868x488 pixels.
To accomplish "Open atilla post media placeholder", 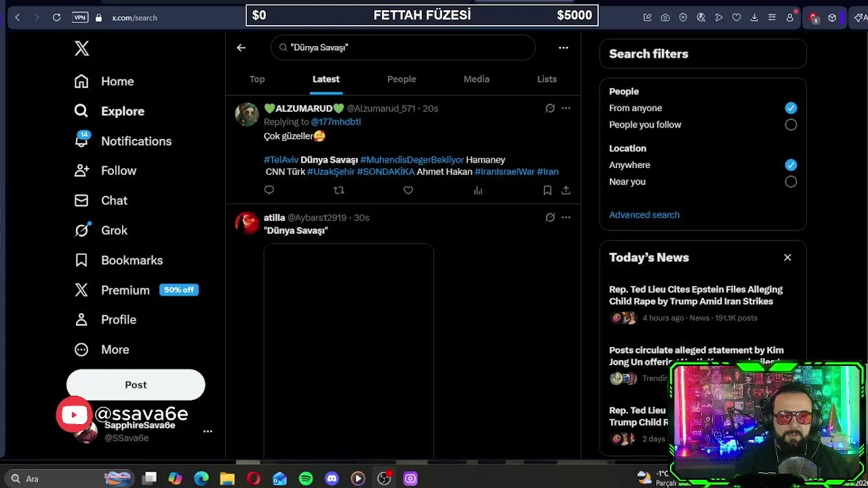I will [x=349, y=350].
